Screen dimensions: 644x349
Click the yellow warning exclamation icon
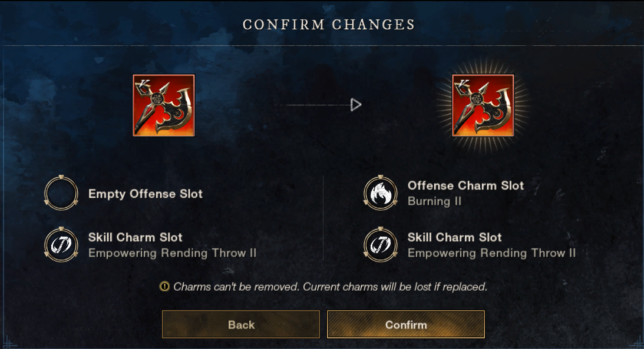(x=165, y=287)
